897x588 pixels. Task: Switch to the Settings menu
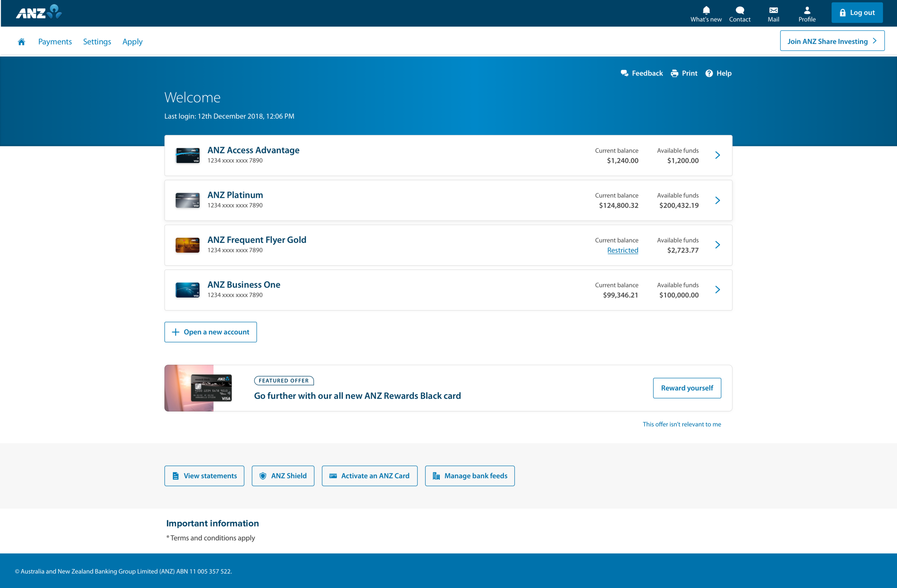tap(97, 42)
